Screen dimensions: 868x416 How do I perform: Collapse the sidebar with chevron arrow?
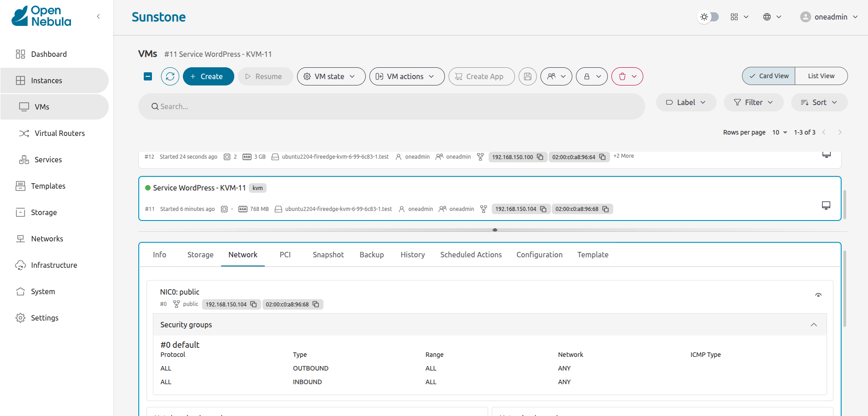pos(98,16)
